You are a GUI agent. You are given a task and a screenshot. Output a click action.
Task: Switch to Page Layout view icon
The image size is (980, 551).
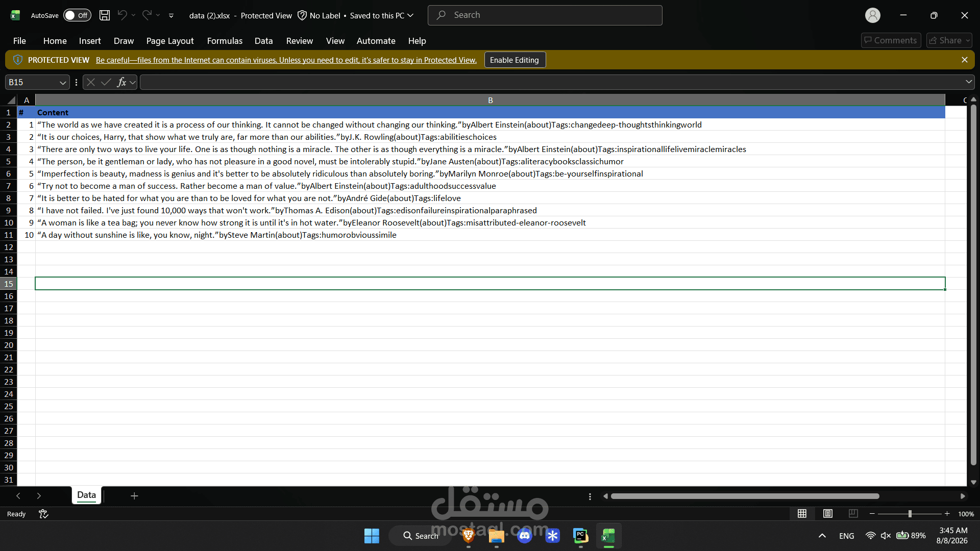[x=828, y=514]
